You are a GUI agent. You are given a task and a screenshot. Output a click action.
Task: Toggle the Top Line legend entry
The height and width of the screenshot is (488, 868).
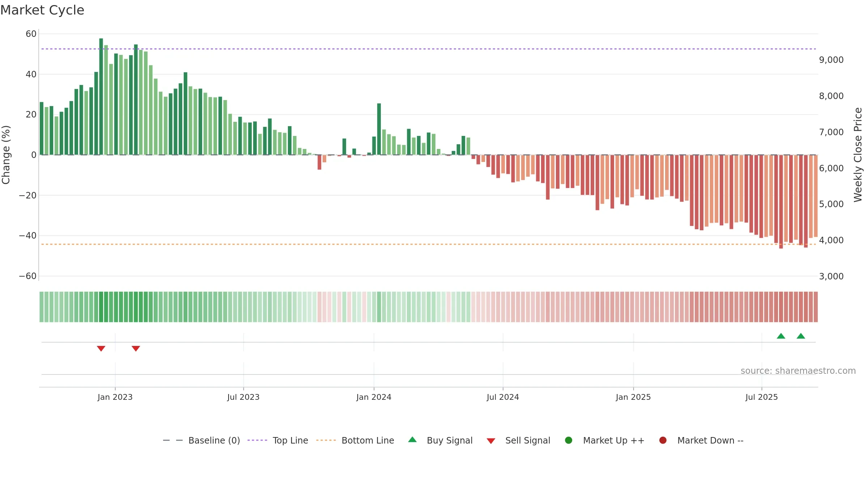(x=278, y=440)
